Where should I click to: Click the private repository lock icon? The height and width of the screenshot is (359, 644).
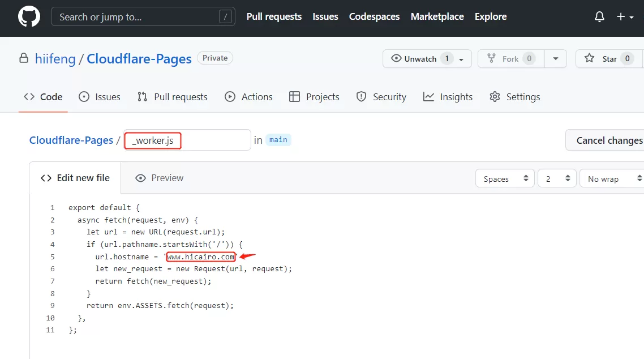(x=24, y=58)
